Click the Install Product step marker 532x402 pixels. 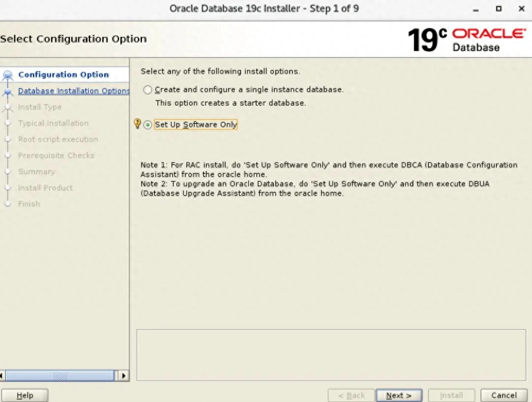coord(9,187)
